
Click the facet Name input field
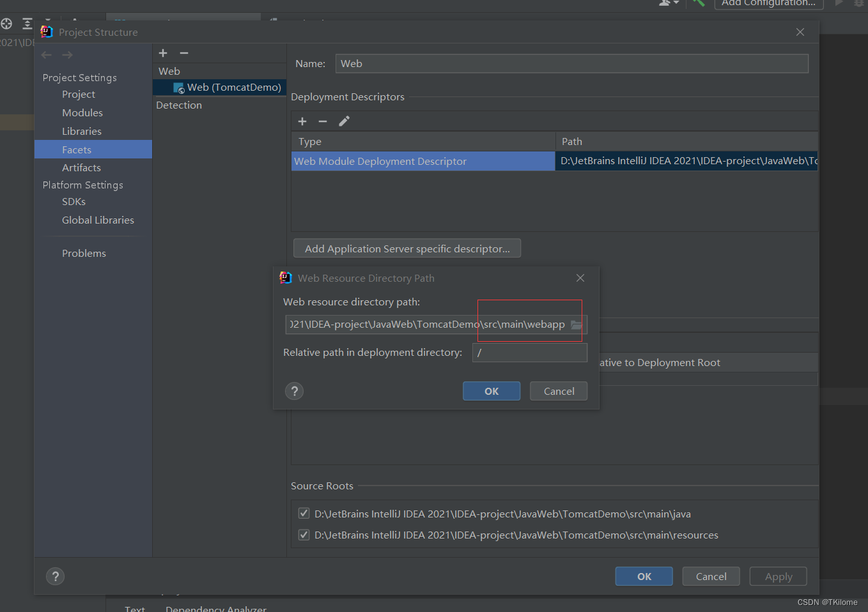point(571,64)
